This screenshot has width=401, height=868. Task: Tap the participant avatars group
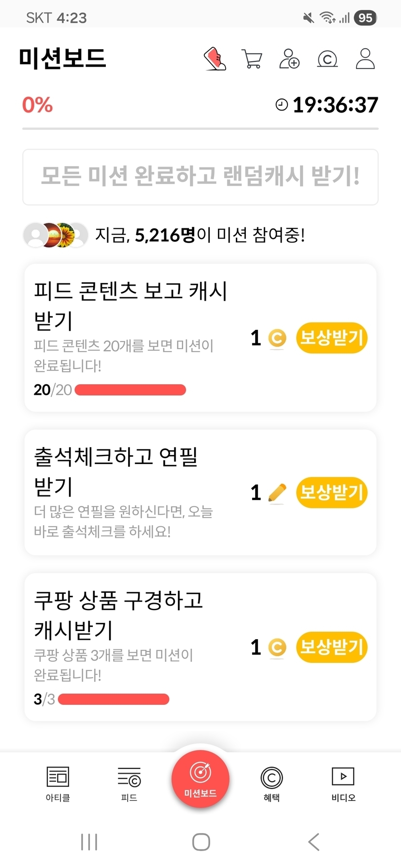pos(56,235)
